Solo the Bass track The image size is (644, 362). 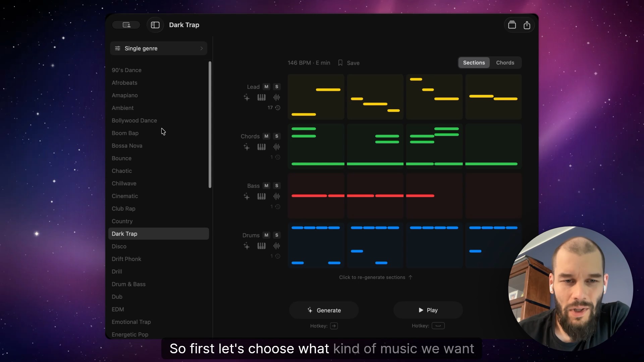pos(277,186)
